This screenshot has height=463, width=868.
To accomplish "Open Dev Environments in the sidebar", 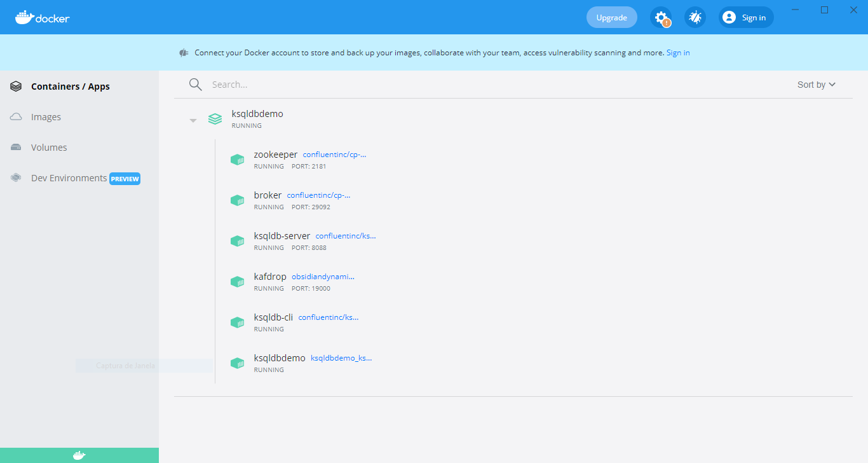I will click(x=68, y=178).
